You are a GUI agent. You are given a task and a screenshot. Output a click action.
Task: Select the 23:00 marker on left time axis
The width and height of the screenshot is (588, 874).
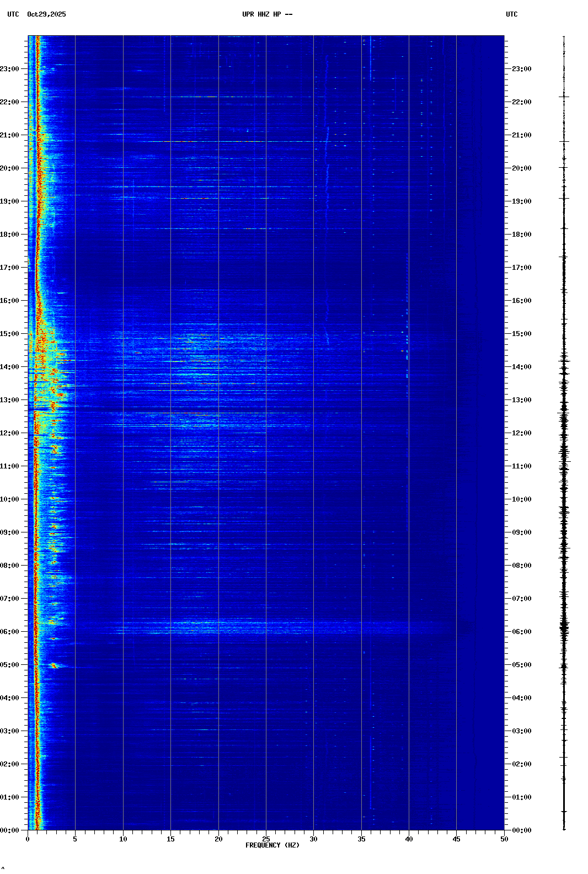click(10, 69)
